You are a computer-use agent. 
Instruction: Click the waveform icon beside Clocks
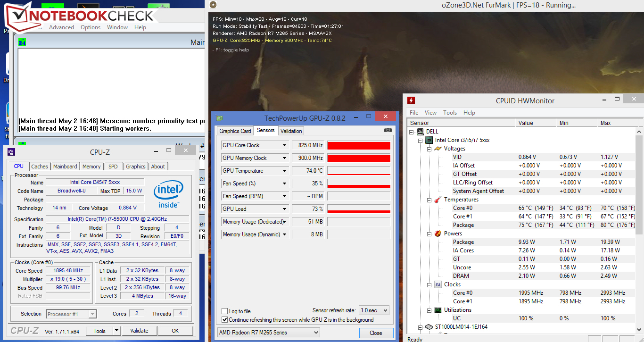[438, 284]
